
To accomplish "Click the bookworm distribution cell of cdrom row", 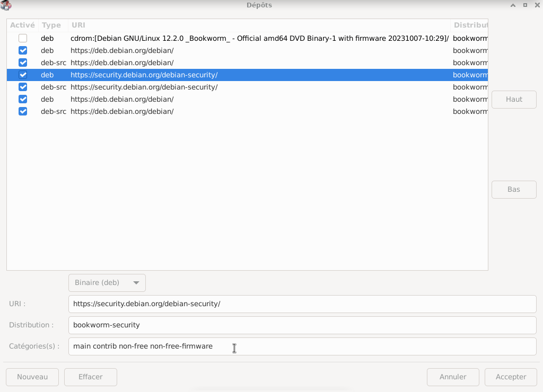I will (x=470, y=38).
